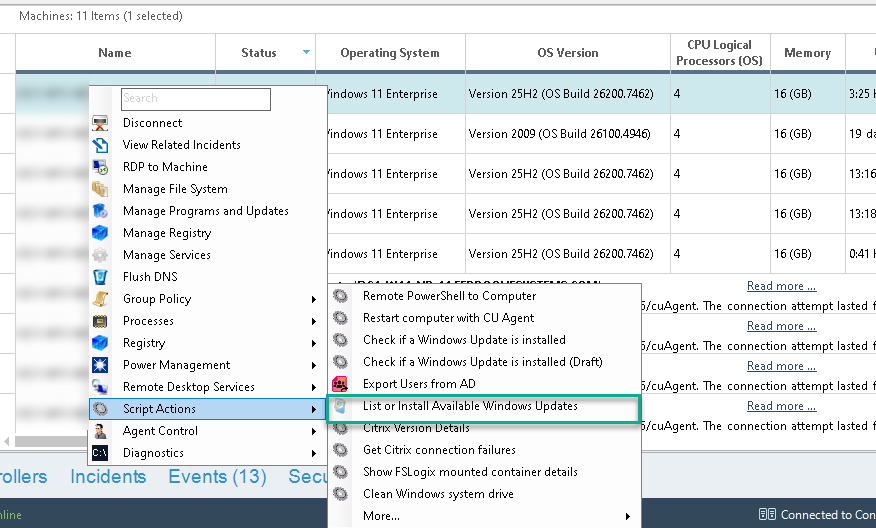Click the Power Management icon
The width and height of the screenshot is (876, 528).
[x=100, y=365]
